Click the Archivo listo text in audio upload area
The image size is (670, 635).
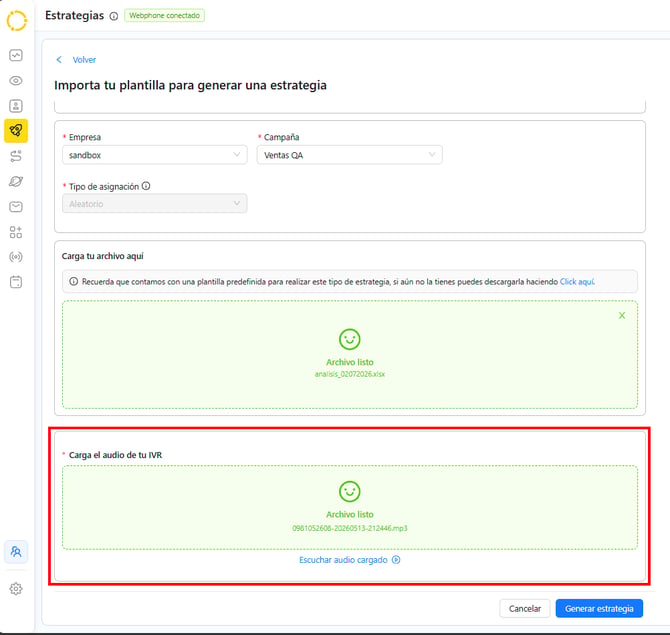(350, 514)
